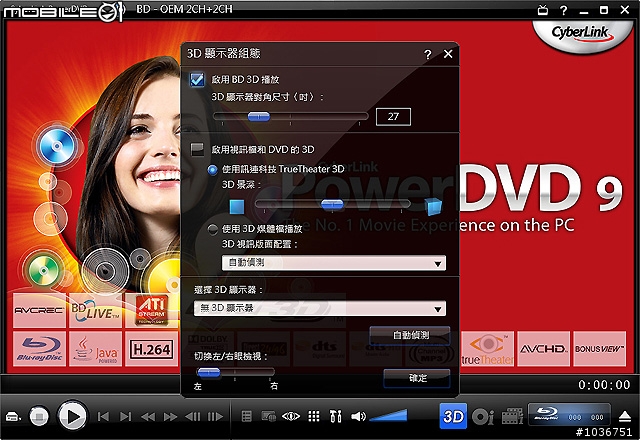Click the rewind button
Screen dimensions: 640x440
(x=148, y=417)
